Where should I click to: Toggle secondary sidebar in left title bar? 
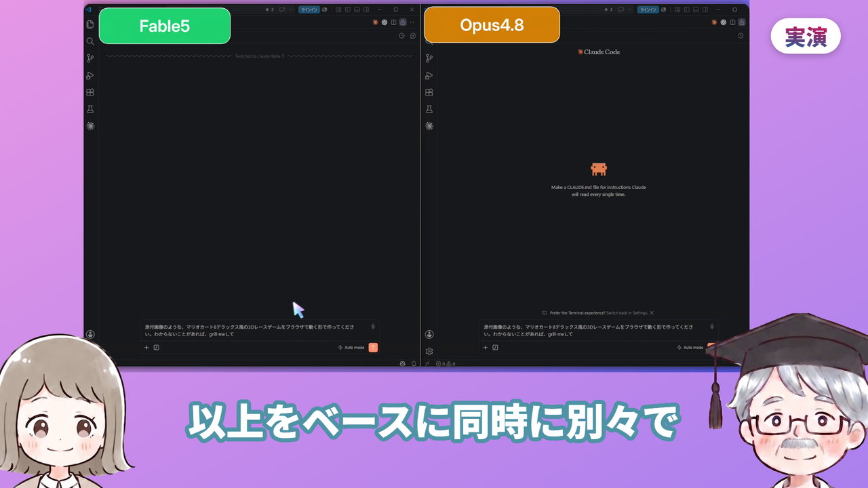[366, 9]
